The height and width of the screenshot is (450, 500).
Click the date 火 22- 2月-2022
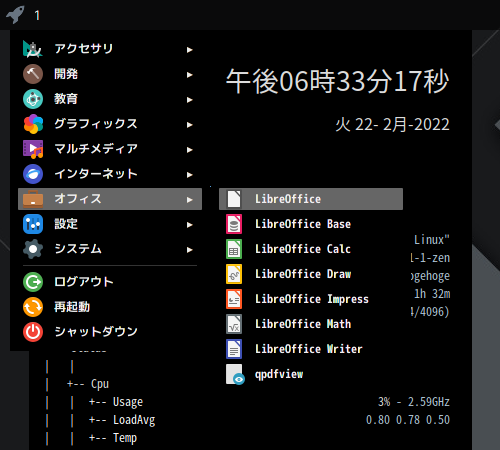392,125
